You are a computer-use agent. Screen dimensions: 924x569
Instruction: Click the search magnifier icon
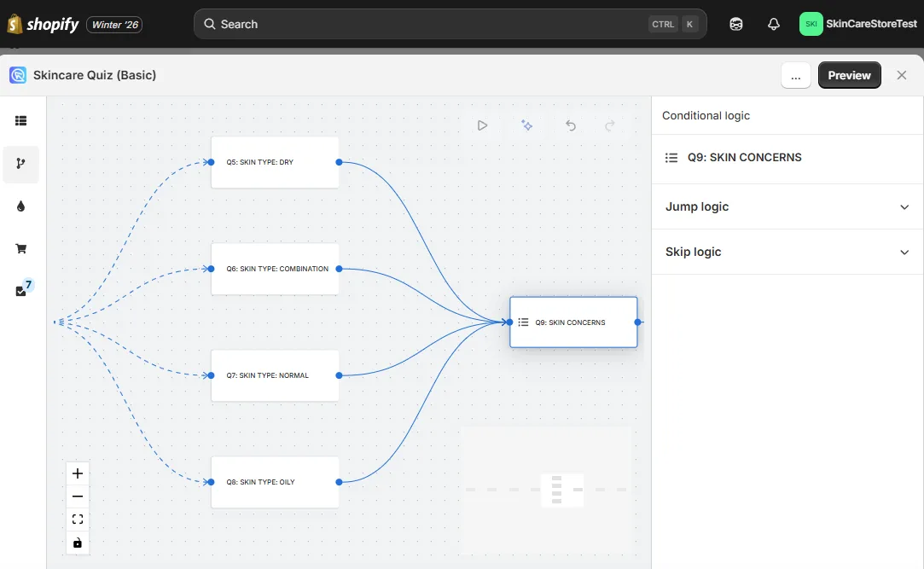click(x=209, y=24)
